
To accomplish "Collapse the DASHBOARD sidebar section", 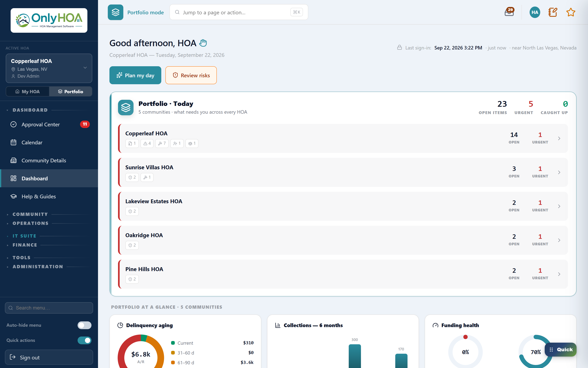I will tap(30, 110).
